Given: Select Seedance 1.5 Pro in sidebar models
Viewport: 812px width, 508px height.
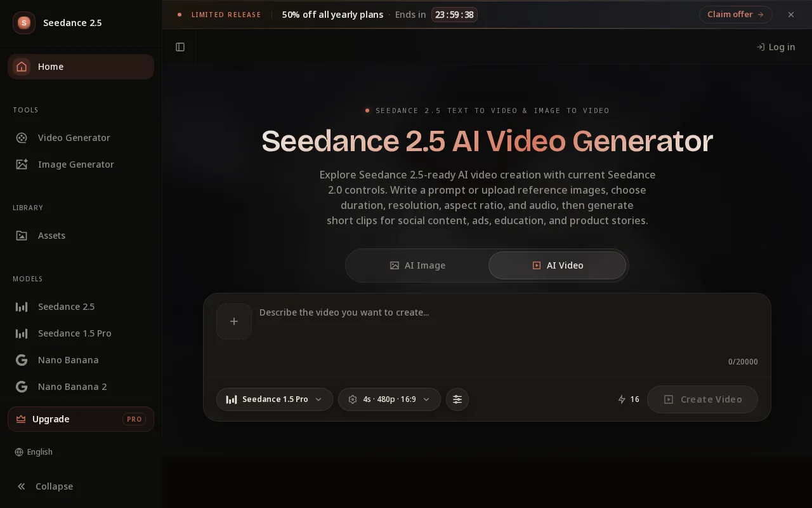Looking at the screenshot, I should 81,333.
